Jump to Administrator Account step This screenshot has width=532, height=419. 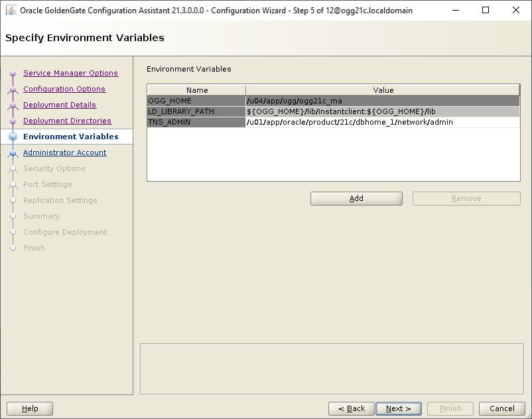(65, 152)
